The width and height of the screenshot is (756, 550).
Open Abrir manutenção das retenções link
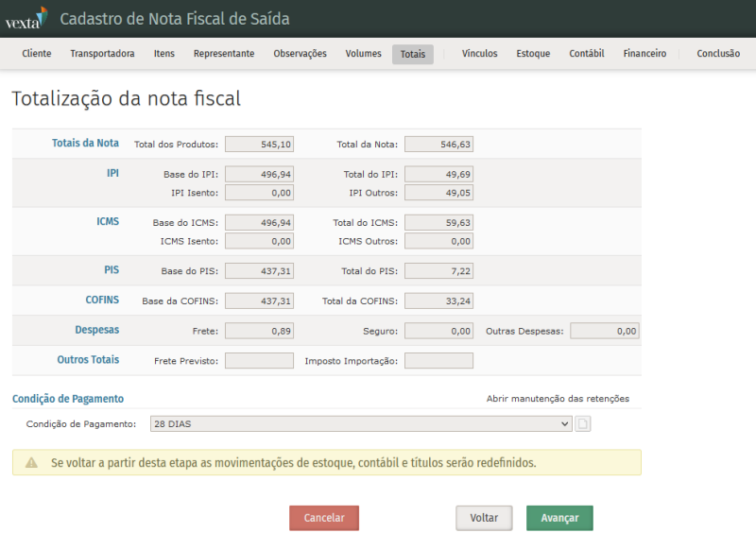[558, 399]
